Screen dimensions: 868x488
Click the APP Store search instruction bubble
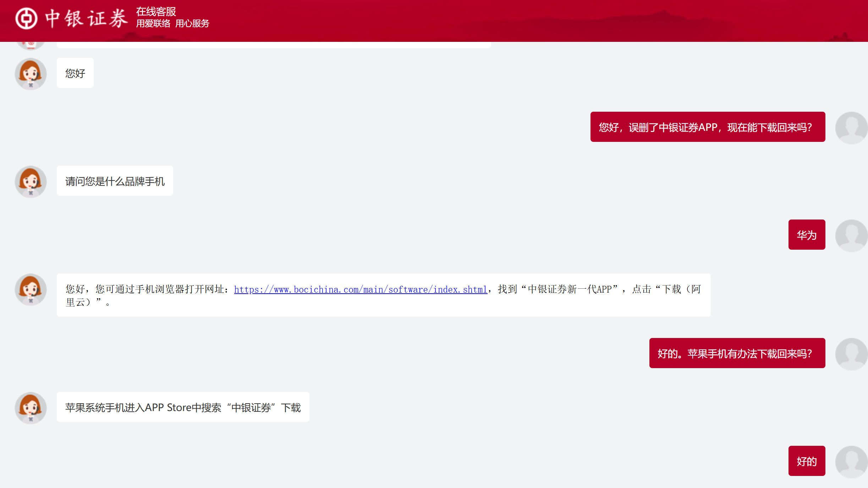[183, 407]
